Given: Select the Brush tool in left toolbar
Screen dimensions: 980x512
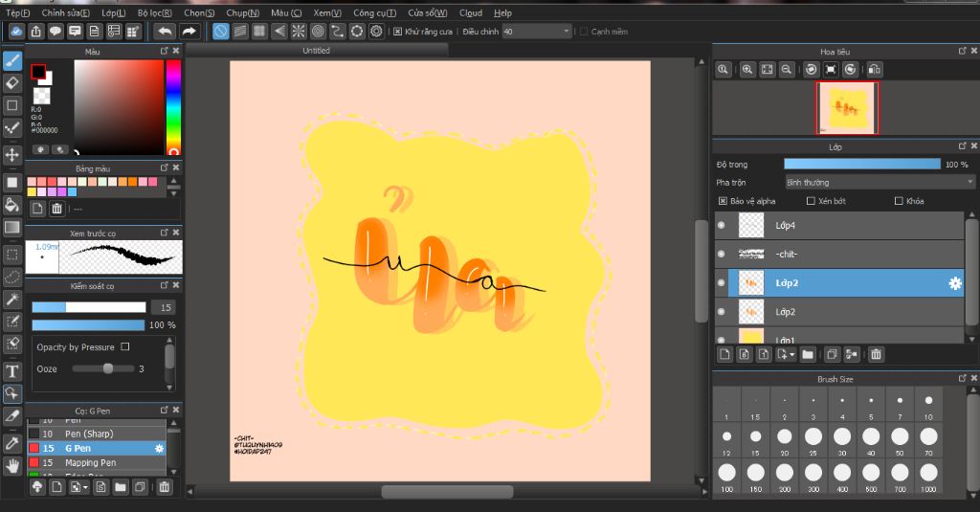Looking at the screenshot, I should 12,60.
